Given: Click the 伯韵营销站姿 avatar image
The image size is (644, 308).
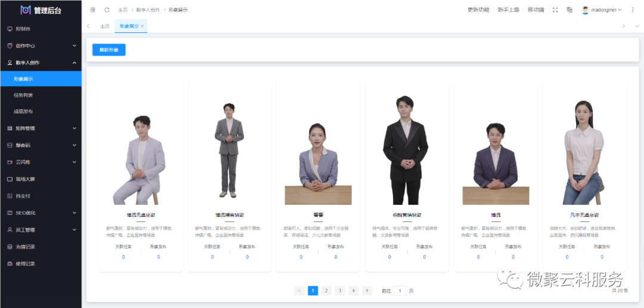Looking at the screenshot, I should pyautogui.click(x=406, y=150).
